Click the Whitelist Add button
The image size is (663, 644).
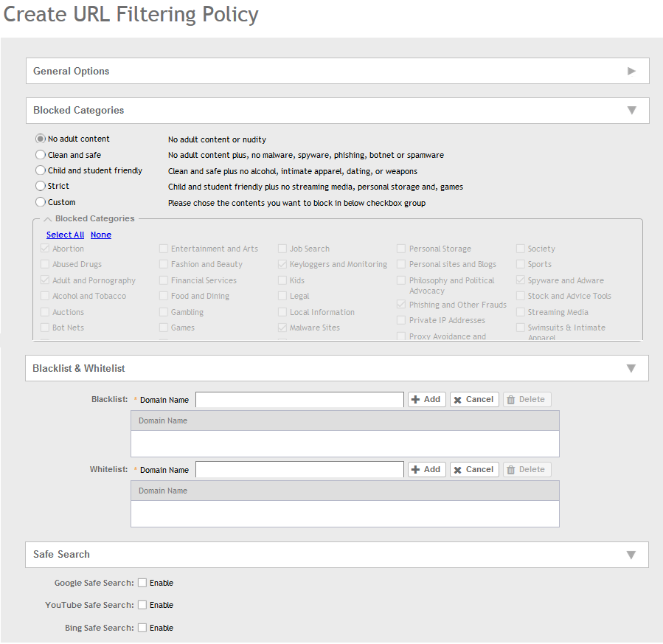[x=426, y=469]
